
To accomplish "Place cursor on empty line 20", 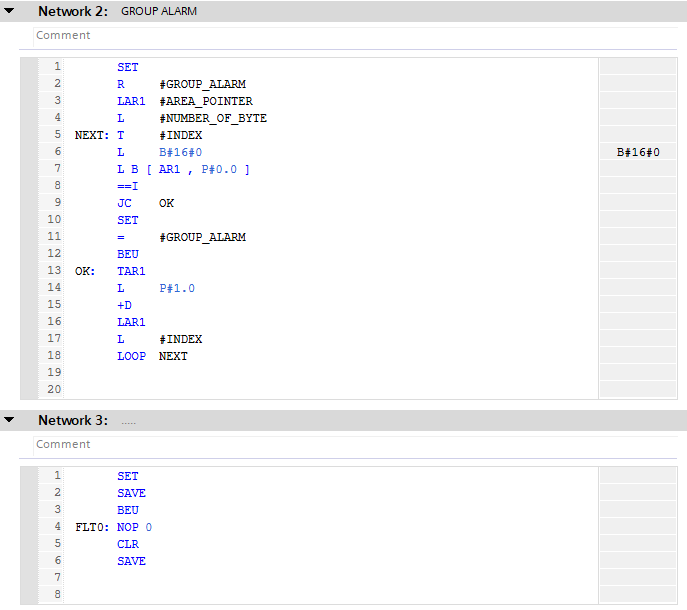I will coord(330,390).
